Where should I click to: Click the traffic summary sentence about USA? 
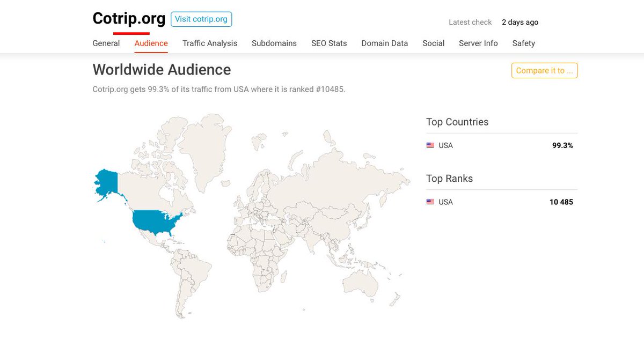point(219,89)
